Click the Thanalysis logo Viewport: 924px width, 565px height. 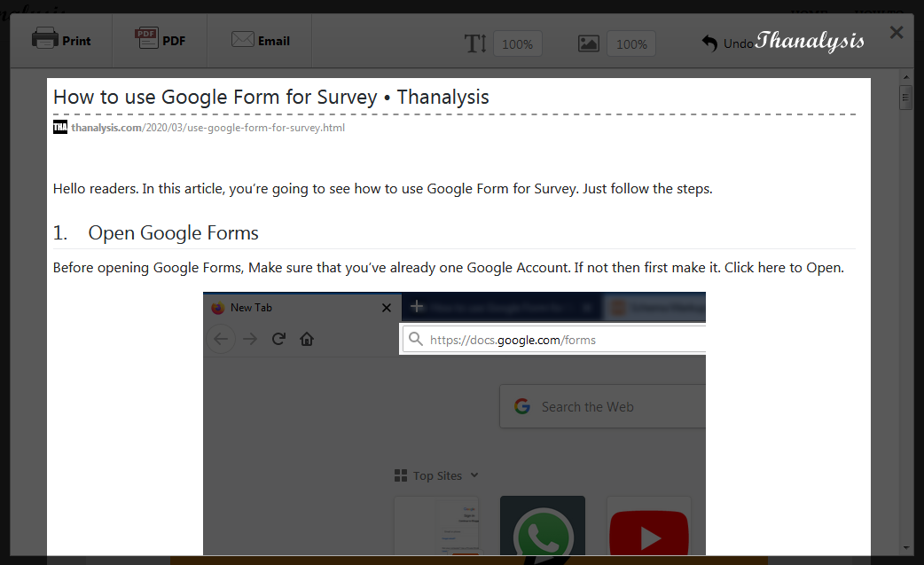(810, 41)
